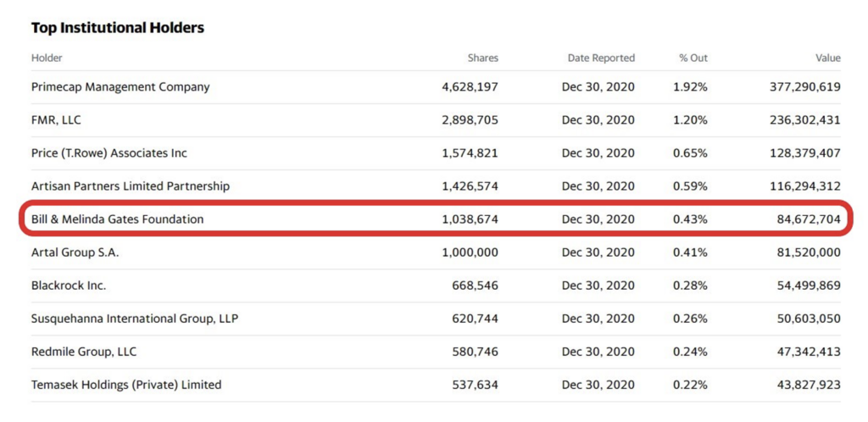Image resolution: width=868 pixels, height=422 pixels.
Task: Sort by the Value column header
Action: click(827, 58)
